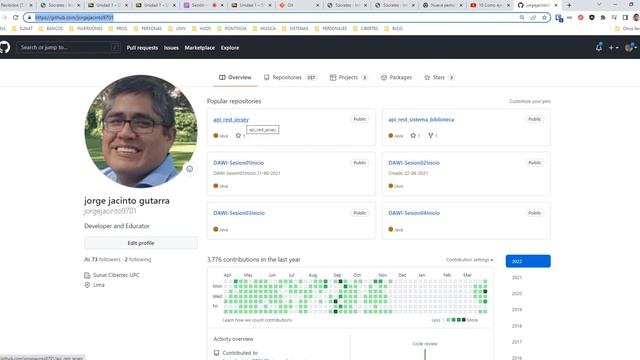The image size is (640, 360).
Task: Open the notifications bell icon
Action: pyautogui.click(x=599, y=47)
